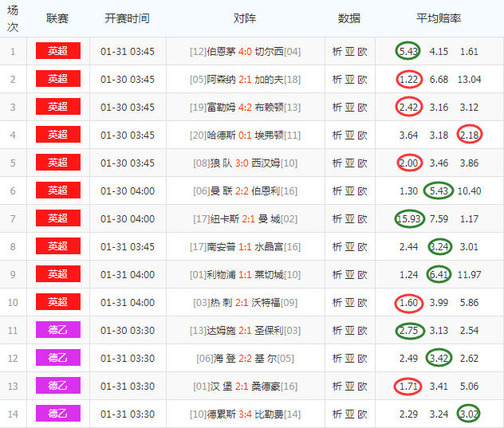
Task: Click the 数据 column header
Action: [x=349, y=18]
